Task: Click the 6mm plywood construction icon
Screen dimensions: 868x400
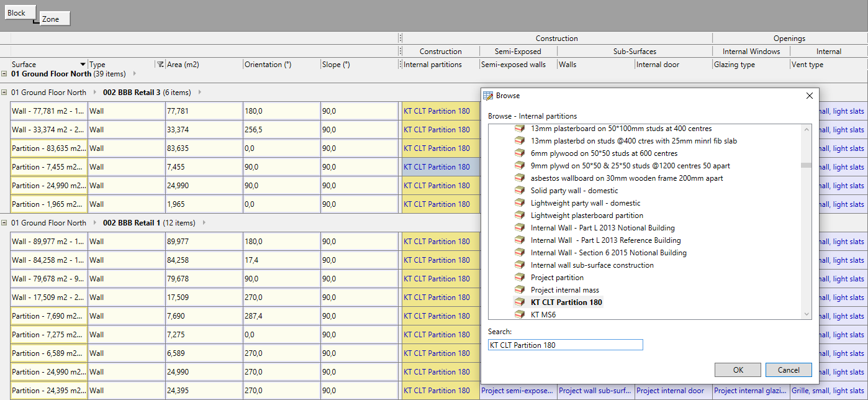Action: [520, 153]
